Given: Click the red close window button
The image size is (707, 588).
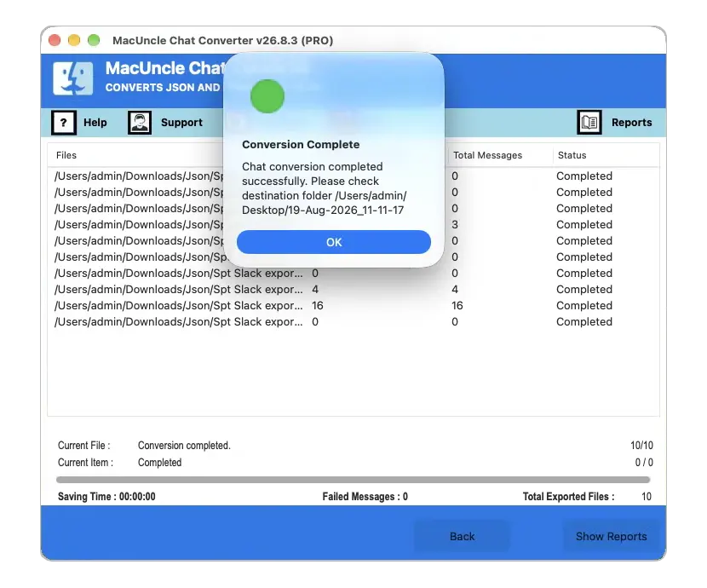Looking at the screenshot, I should [x=55, y=40].
